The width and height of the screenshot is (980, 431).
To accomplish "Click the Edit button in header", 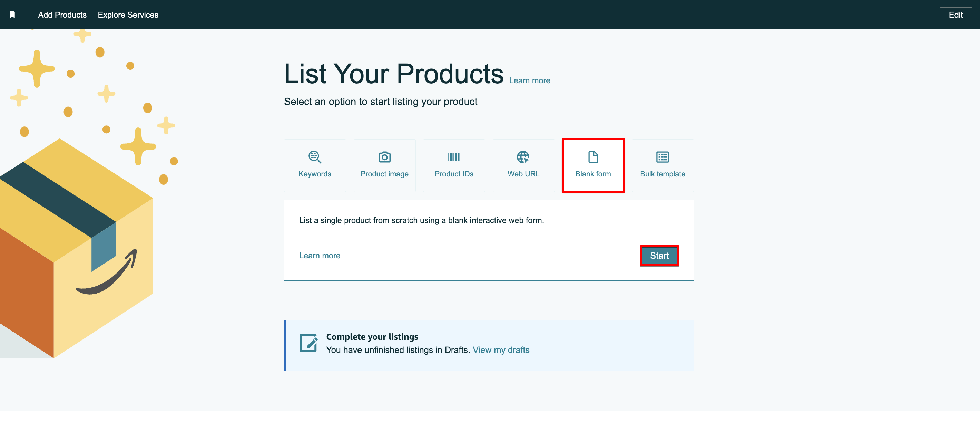I will point(955,15).
